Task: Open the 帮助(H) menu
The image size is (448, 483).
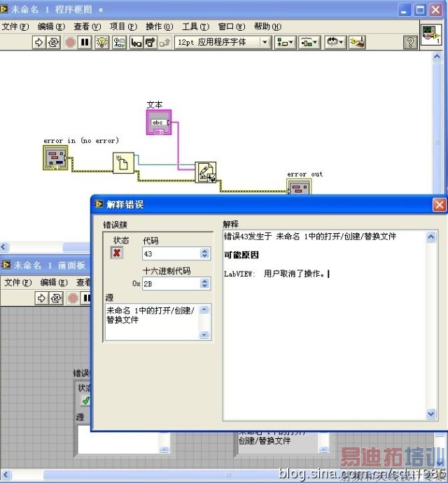Action: click(x=268, y=27)
